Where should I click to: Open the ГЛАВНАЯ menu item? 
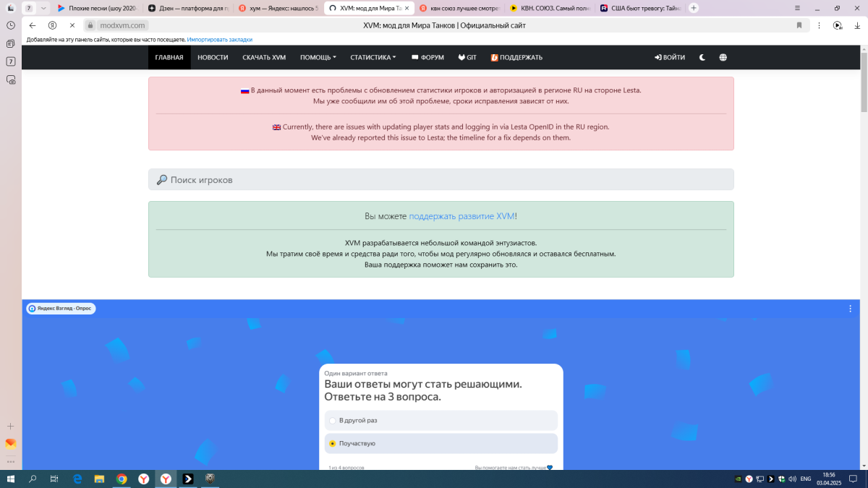coord(169,57)
